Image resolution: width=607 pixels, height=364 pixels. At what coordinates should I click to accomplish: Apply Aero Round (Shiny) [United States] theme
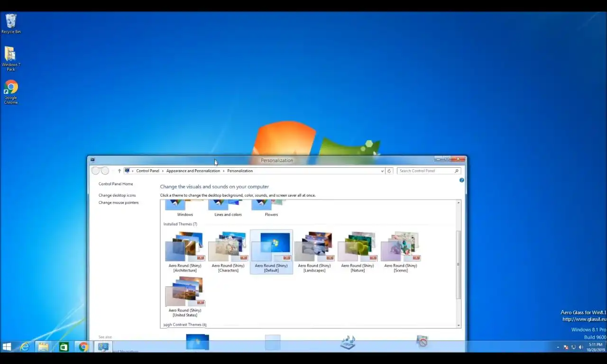(185, 297)
